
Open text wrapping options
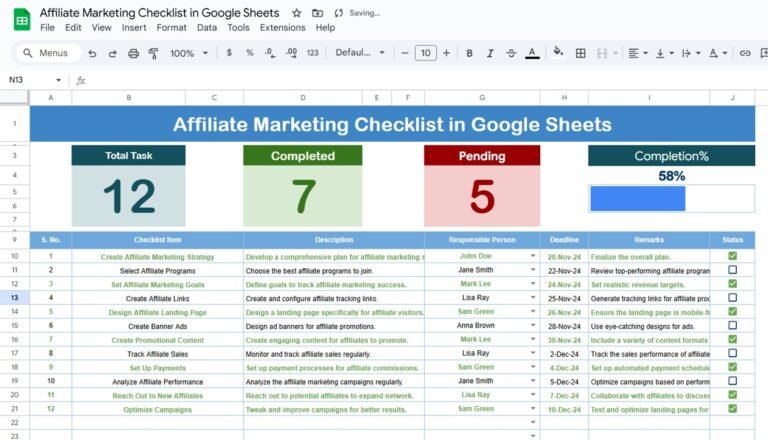point(691,53)
